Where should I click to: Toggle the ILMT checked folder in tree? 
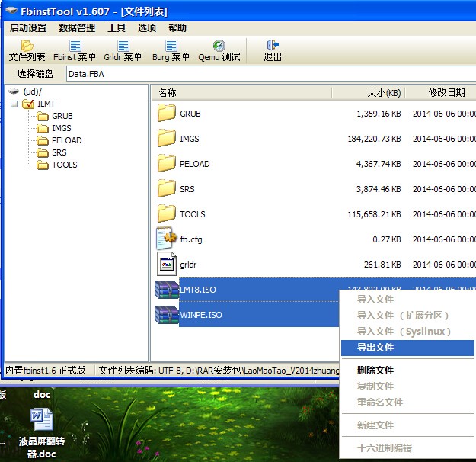[x=28, y=104]
